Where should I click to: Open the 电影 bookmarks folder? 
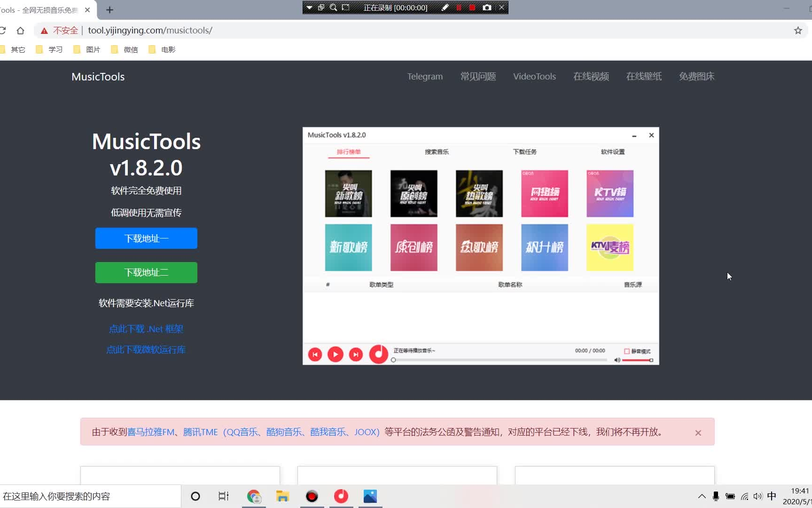pyautogui.click(x=162, y=49)
